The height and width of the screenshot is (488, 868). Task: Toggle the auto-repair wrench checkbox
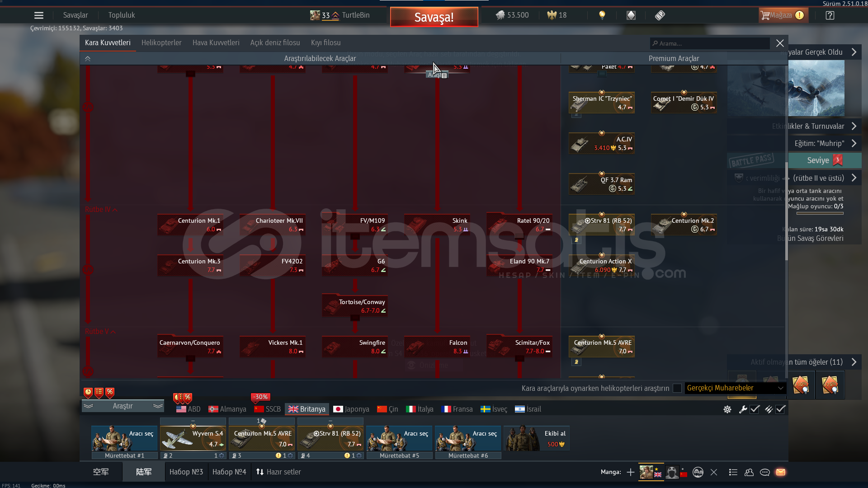tap(755, 409)
